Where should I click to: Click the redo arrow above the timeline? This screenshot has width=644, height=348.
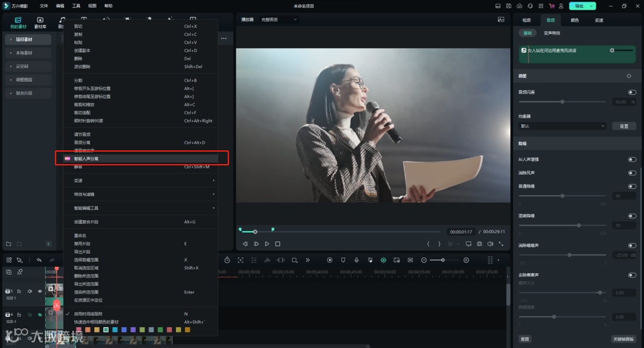click(x=52, y=260)
